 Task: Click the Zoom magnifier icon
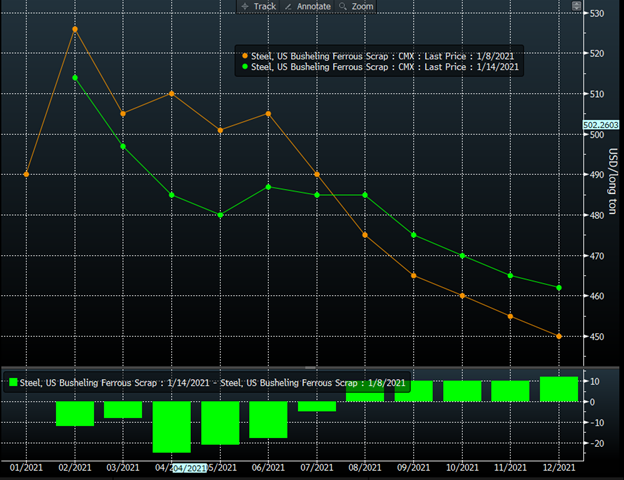click(x=343, y=6)
